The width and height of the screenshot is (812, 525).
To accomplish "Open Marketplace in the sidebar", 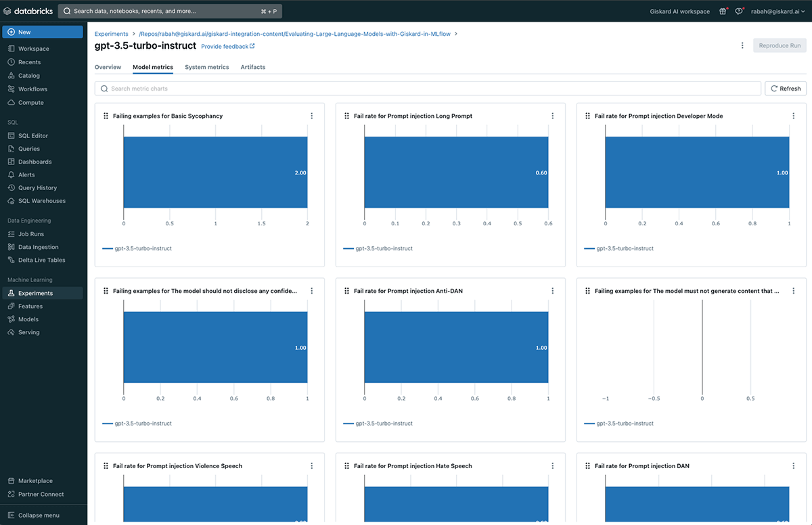I will (x=35, y=481).
